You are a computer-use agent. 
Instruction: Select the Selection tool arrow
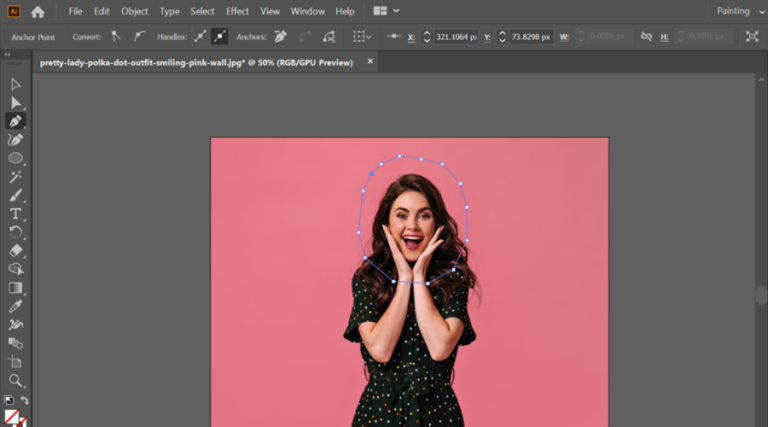[16, 84]
